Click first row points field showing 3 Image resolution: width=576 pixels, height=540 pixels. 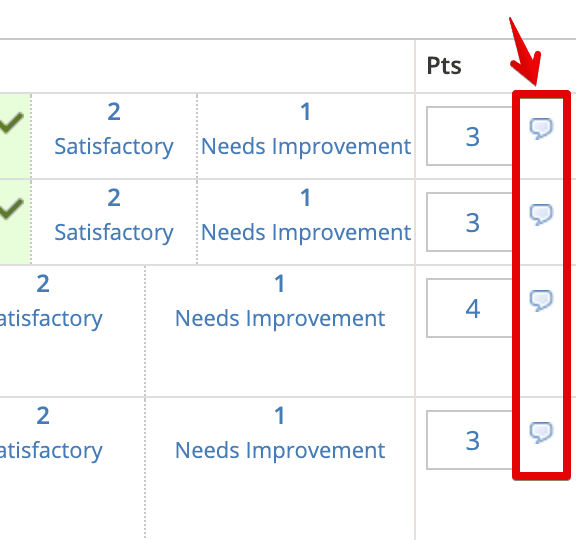tap(470, 136)
